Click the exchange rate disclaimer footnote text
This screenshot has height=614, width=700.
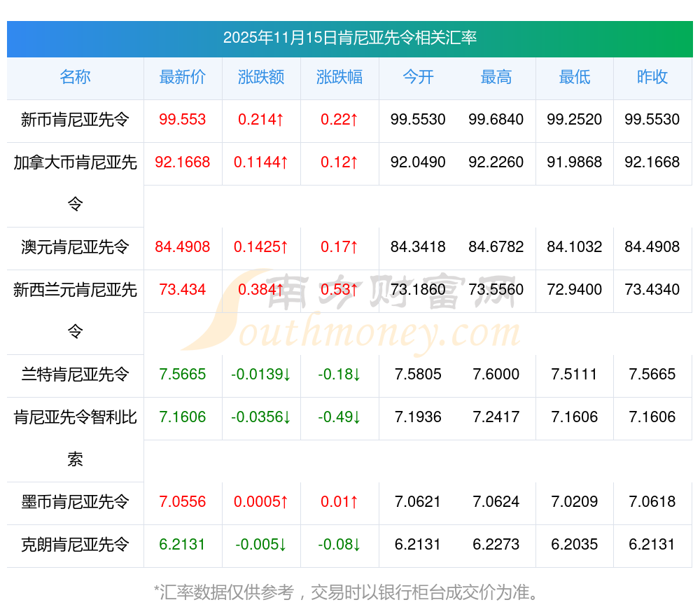pyautogui.click(x=348, y=593)
